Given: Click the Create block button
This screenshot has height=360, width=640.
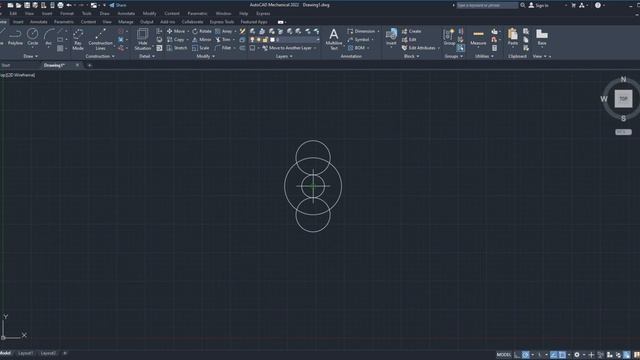Looking at the screenshot, I should click(411, 31).
